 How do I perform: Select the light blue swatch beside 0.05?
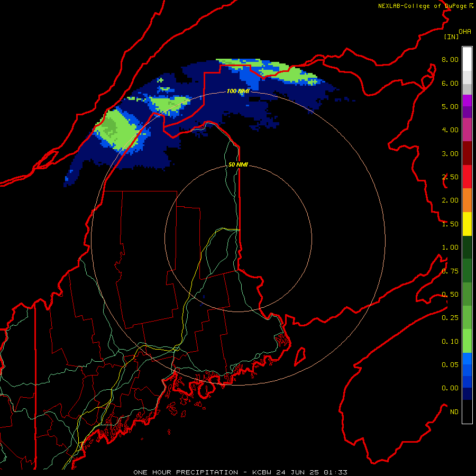pyautogui.click(x=467, y=359)
